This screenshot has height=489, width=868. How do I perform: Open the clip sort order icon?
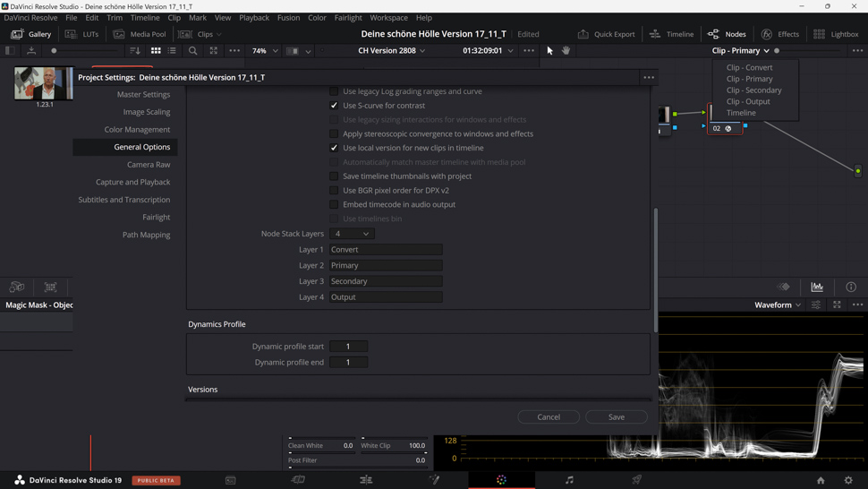[x=134, y=50]
